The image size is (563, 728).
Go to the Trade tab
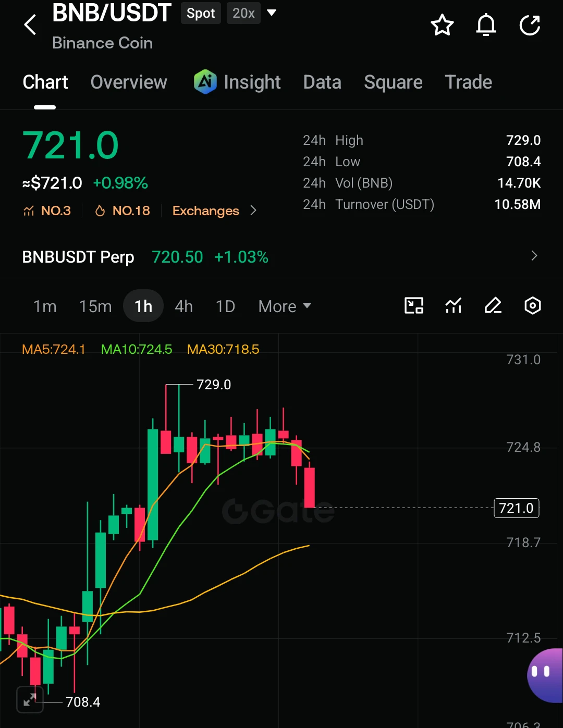pos(468,82)
